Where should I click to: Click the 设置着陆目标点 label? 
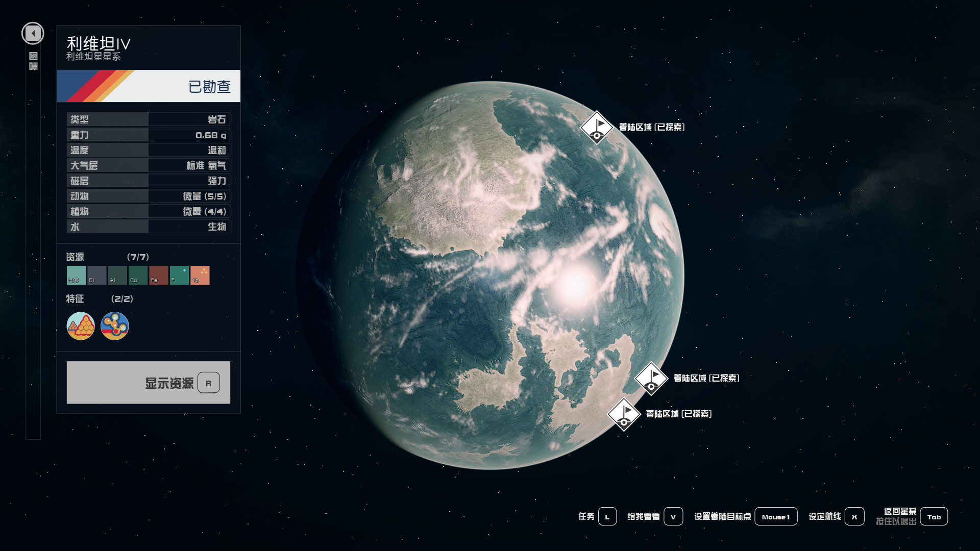(x=722, y=516)
